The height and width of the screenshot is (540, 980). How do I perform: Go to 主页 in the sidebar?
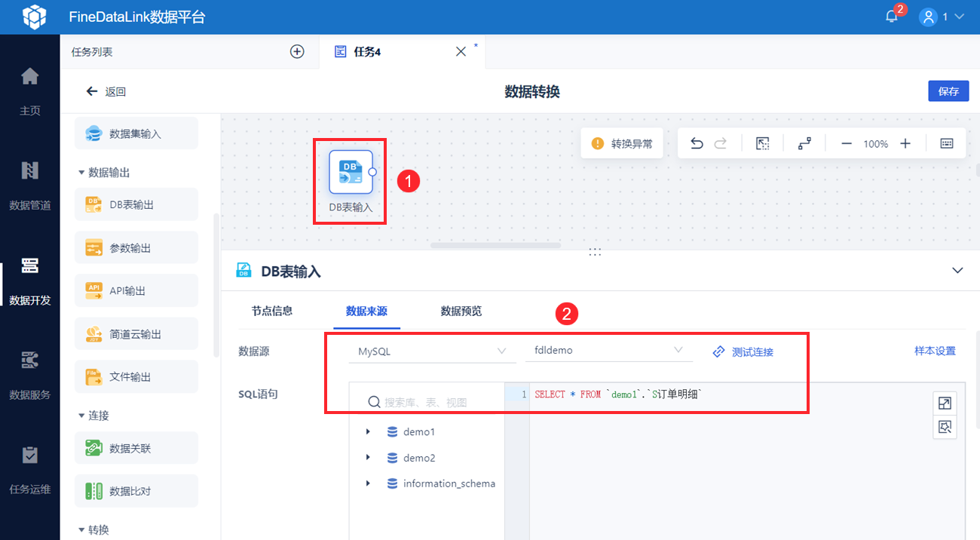tap(29, 91)
